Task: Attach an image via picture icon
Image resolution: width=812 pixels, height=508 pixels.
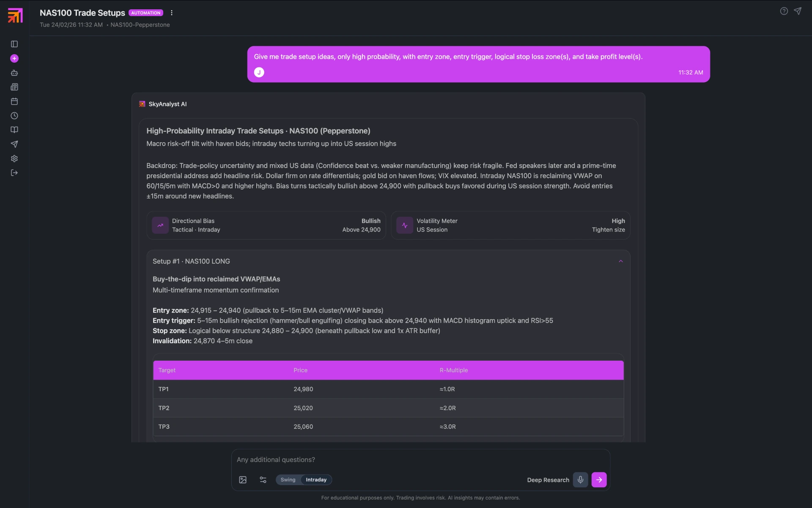Action: pos(242,480)
